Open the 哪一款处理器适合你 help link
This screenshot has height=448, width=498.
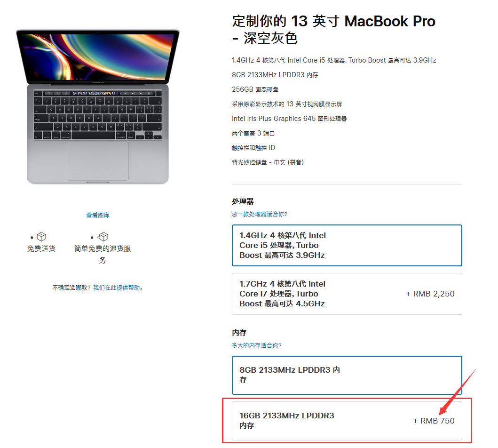coord(260,214)
